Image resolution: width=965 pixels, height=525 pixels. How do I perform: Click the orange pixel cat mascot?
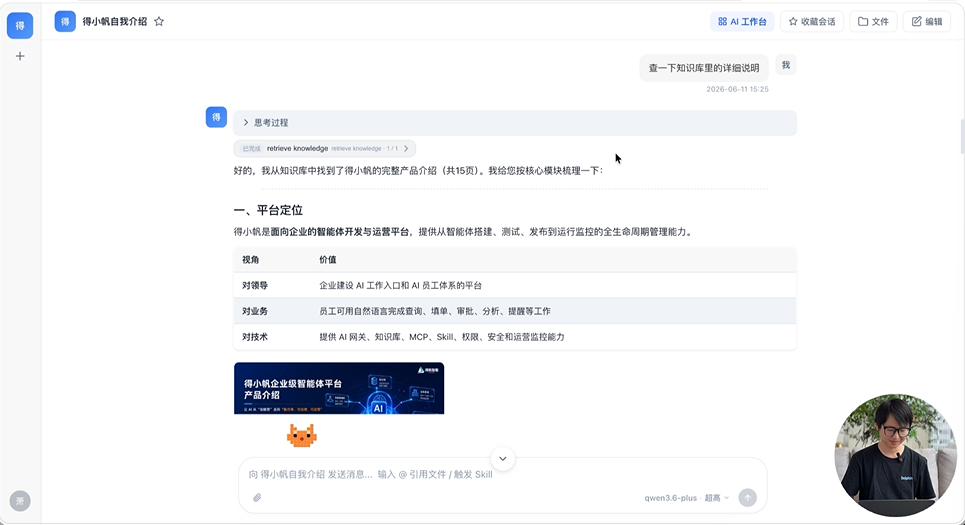coord(302,435)
